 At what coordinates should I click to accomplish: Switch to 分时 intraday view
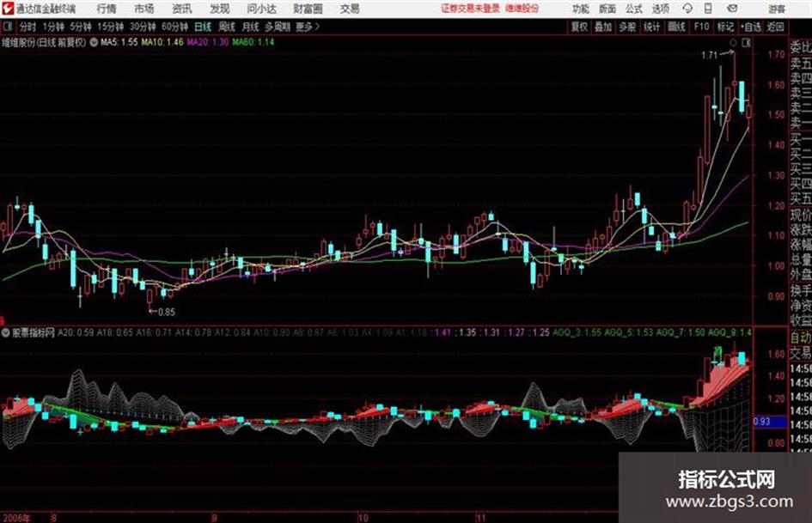click(28, 27)
